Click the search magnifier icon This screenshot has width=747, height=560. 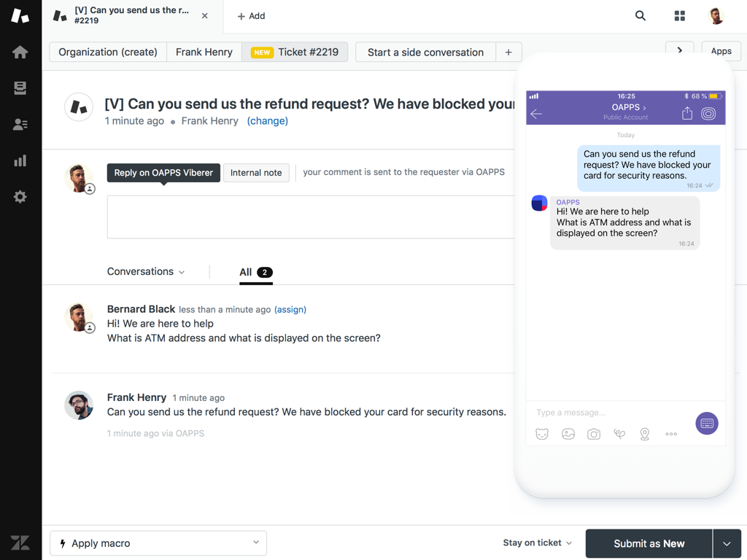(x=640, y=16)
